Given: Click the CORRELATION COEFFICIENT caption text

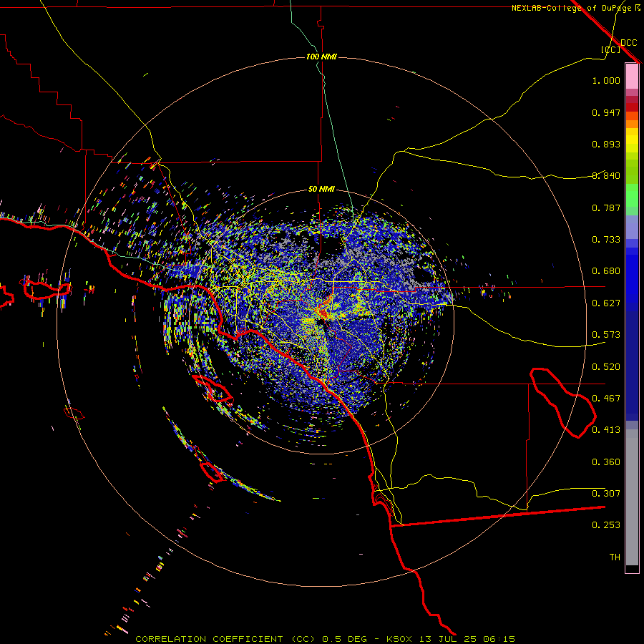Looking at the screenshot, I should pyautogui.click(x=209, y=639).
